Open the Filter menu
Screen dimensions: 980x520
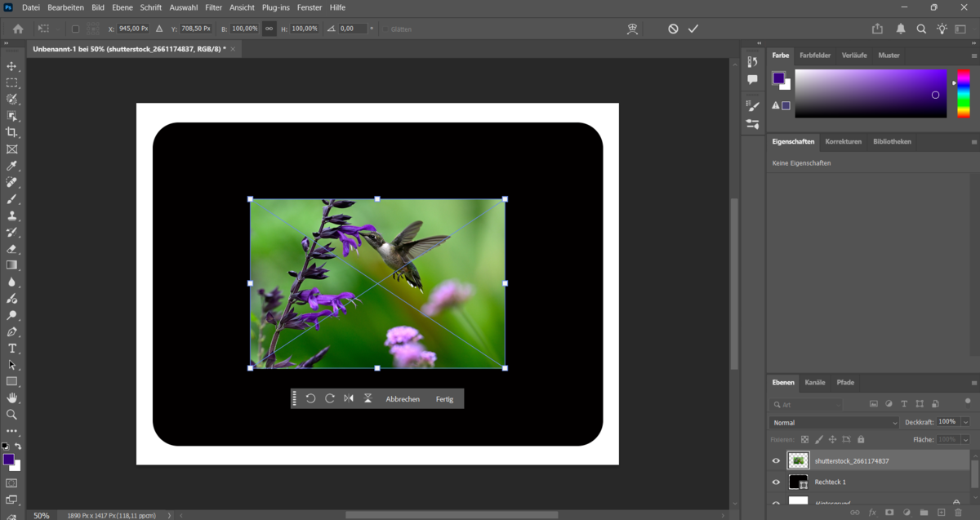pyautogui.click(x=213, y=7)
